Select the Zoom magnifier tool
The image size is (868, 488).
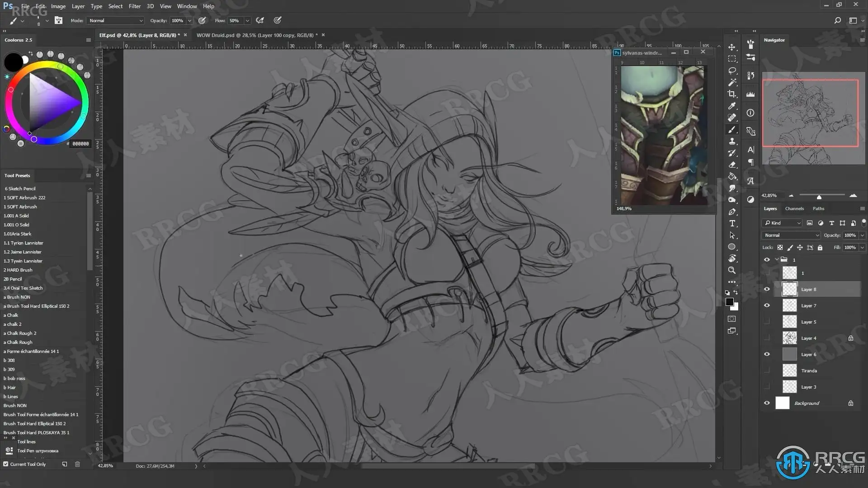732,270
